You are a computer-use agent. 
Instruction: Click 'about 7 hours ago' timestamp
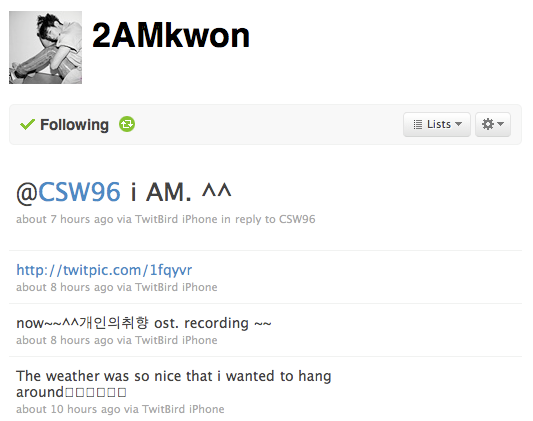point(65,219)
